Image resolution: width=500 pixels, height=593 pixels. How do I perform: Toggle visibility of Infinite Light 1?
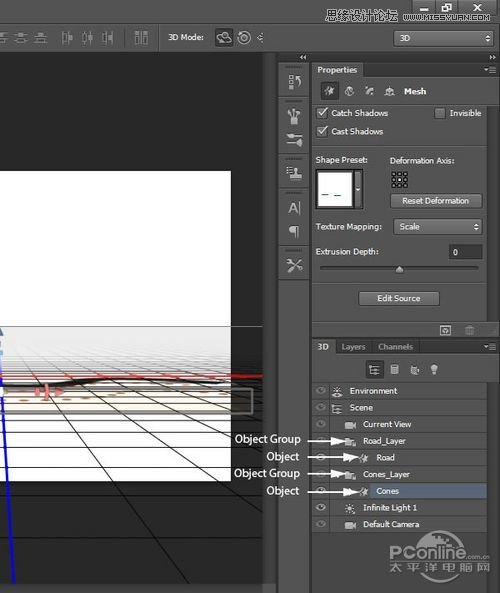click(x=321, y=507)
